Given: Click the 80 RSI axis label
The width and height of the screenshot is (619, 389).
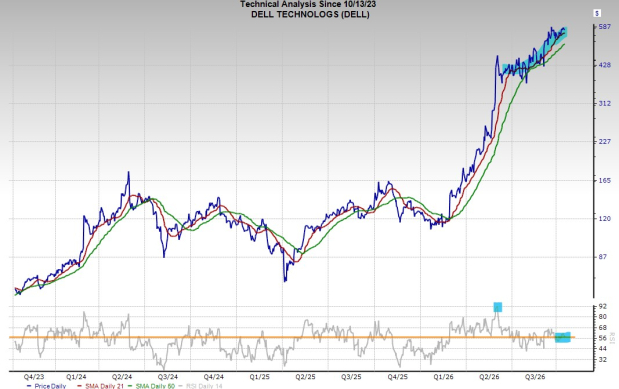Looking at the screenshot, I should click(603, 317).
